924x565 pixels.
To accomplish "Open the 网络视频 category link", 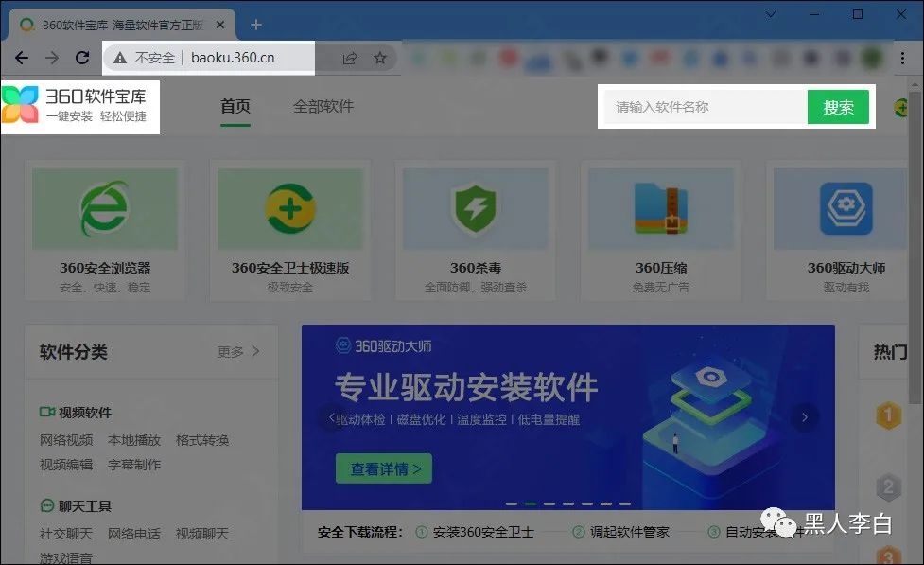I will [x=66, y=440].
